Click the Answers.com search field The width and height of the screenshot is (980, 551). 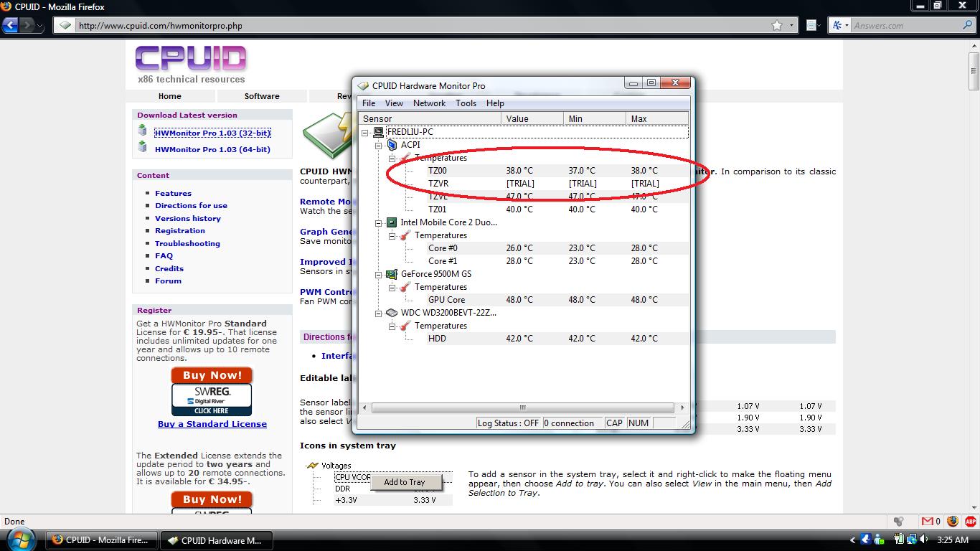906,25
